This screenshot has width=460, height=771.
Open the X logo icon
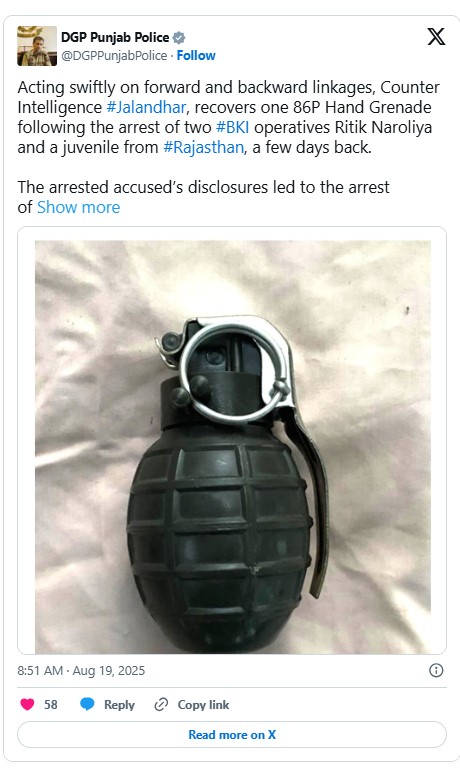click(436, 37)
